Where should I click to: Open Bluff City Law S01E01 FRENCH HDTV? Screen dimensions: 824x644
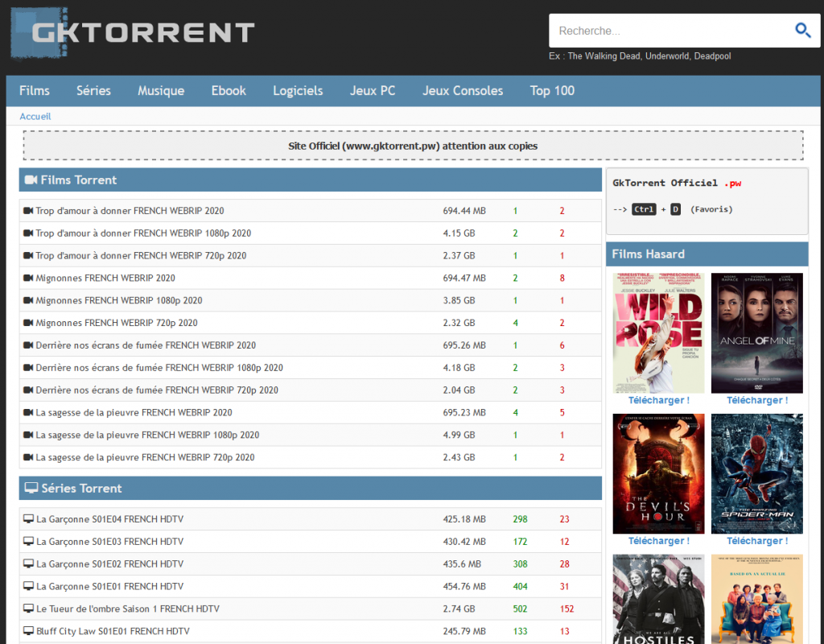point(113,631)
